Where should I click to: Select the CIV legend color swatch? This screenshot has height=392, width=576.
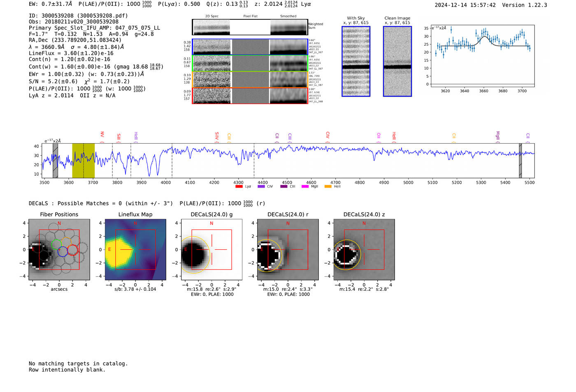(261, 186)
